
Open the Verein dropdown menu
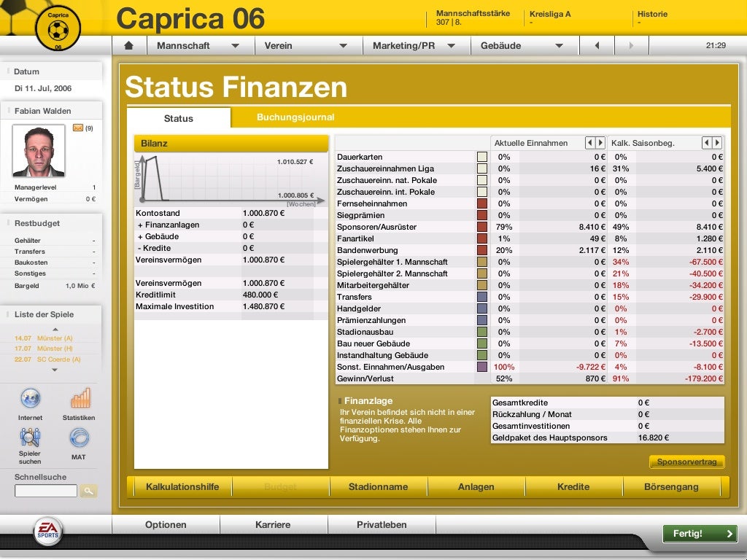coord(309,46)
